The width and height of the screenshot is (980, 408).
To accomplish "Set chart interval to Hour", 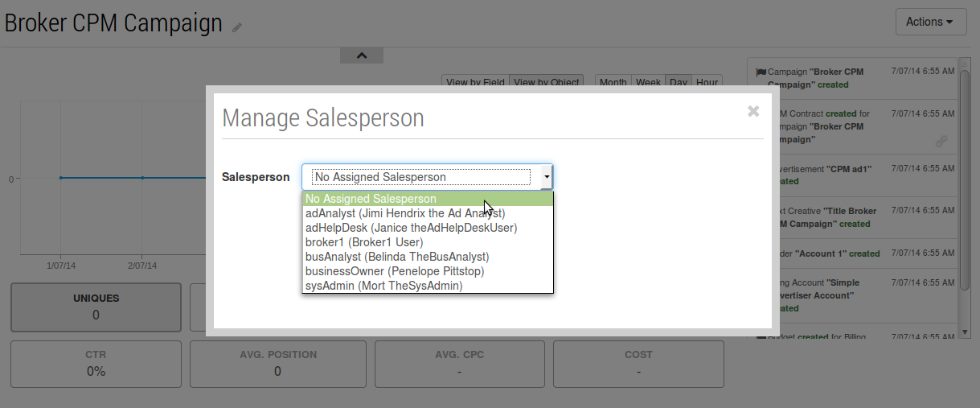I will [707, 81].
